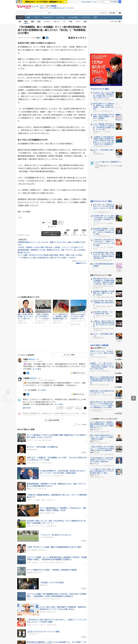Open the 速報 tab

(28, 17)
